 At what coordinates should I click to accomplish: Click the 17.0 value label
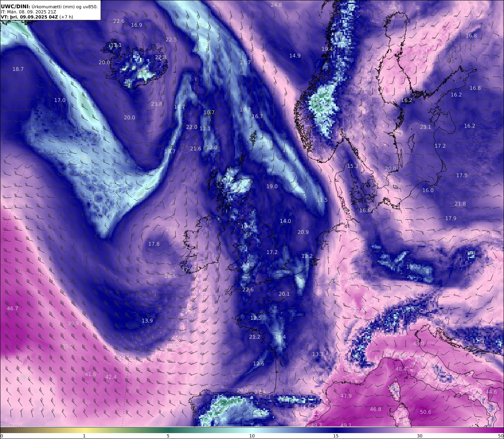60,100
